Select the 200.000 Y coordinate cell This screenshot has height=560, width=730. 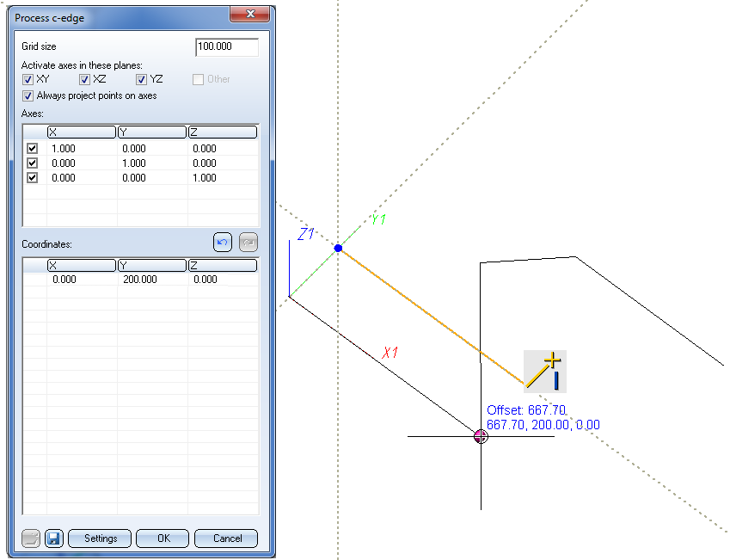tap(151, 280)
